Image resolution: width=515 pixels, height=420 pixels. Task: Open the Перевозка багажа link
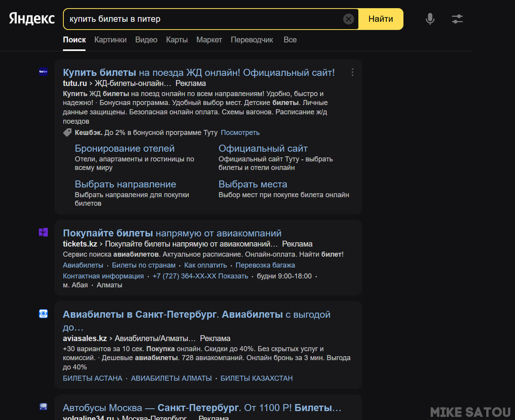265,265
